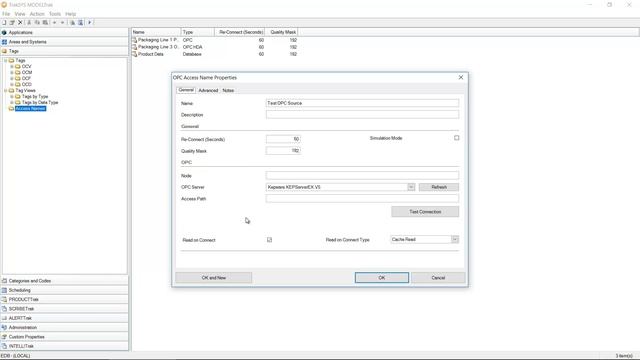Screen dimensions: 640x360
Task: Confirm the dialog with OK
Action: (x=382, y=278)
